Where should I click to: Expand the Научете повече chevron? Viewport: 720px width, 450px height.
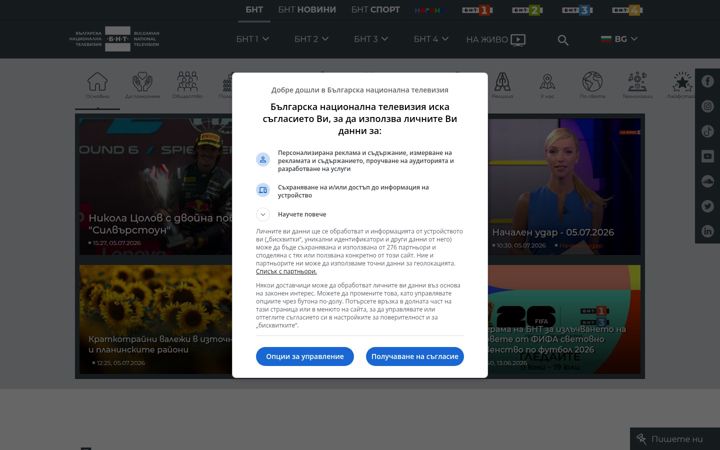coord(263,214)
